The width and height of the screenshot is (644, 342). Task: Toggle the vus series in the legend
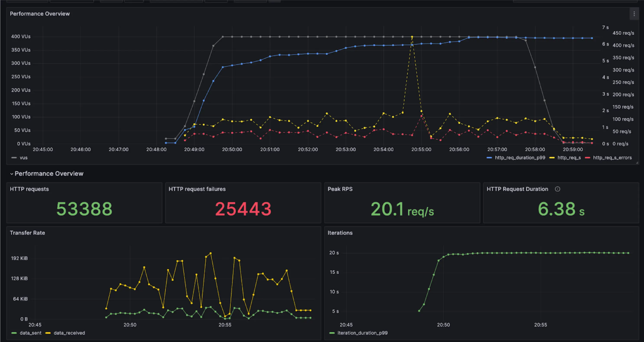pyautogui.click(x=24, y=158)
